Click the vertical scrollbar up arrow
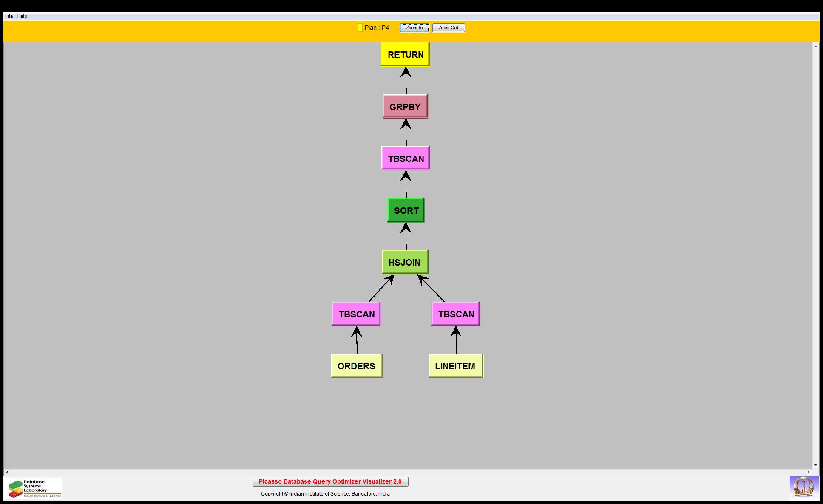The width and height of the screenshot is (823, 504). pos(815,46)
